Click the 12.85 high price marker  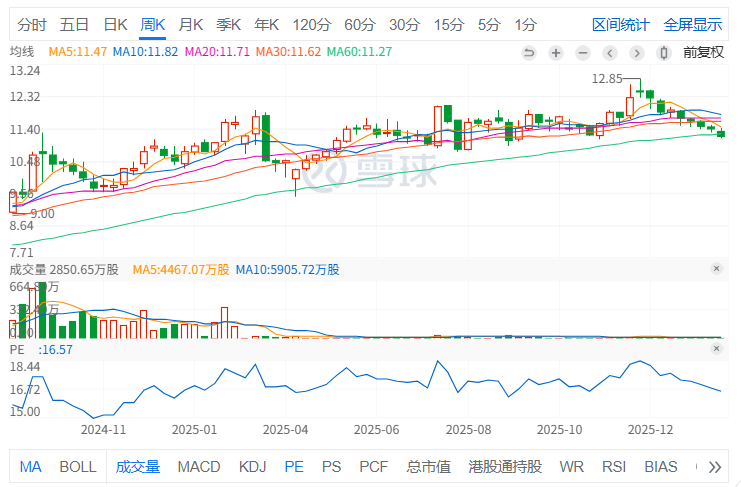click(x=607, y=78)
